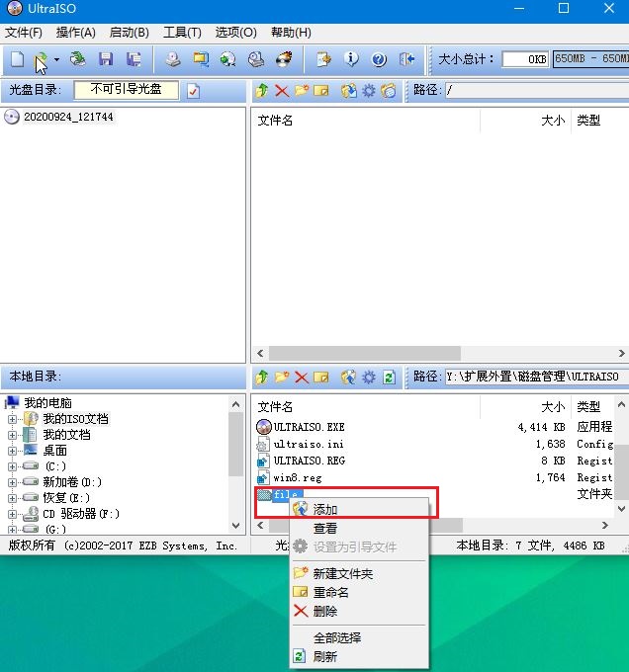Click the disc pane New folder icon
The width and height of the screenshot is (629, 672).
click(302, 91)
